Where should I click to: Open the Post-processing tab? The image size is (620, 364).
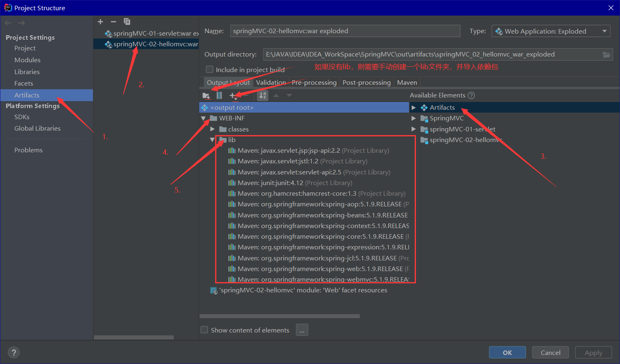[x=367, y=83]
